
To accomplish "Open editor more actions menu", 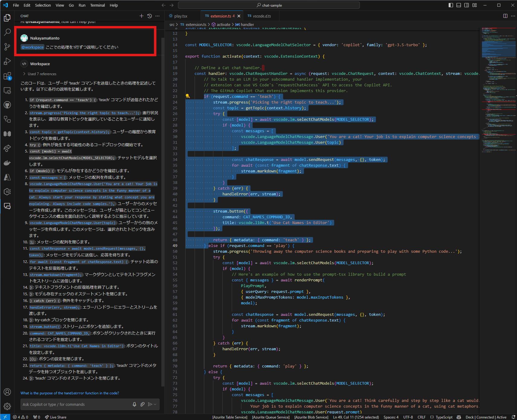I will 513,16.
